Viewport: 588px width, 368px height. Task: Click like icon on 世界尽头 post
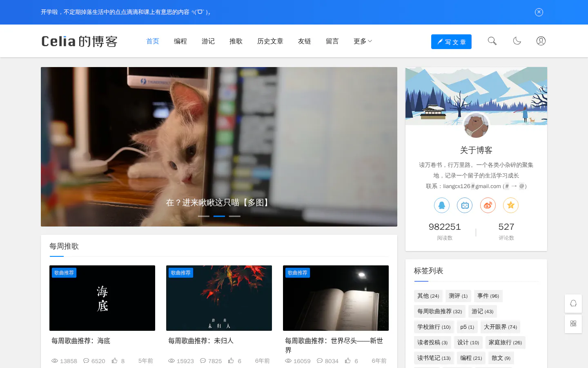(348, 361)
